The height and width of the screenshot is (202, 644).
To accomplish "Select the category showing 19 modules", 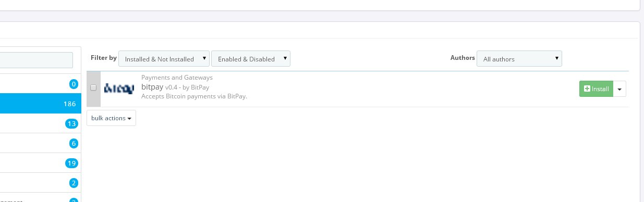I will pos(41,163).
